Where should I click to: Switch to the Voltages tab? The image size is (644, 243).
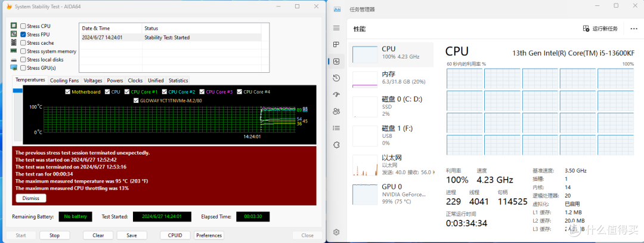coord(93,81)
